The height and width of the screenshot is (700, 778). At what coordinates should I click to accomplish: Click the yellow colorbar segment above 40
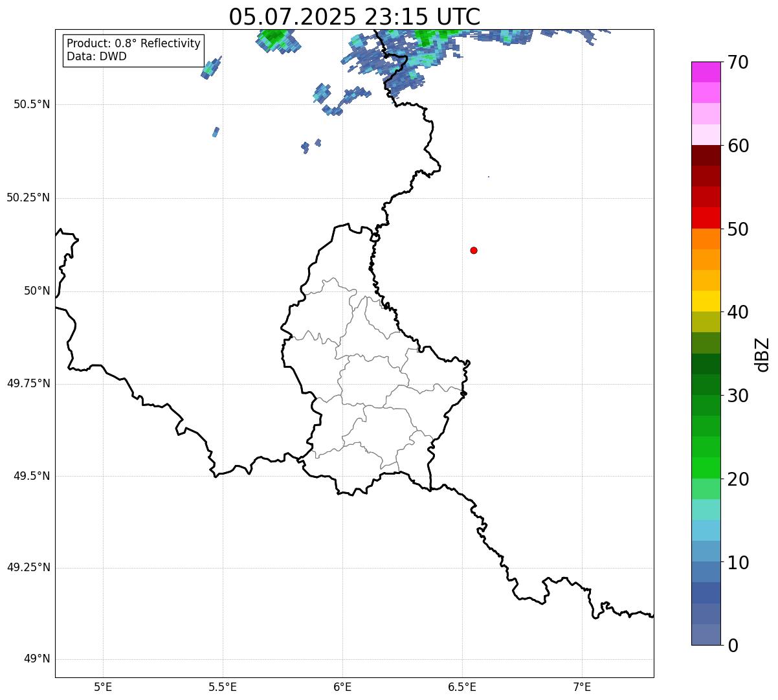point(706,301)
